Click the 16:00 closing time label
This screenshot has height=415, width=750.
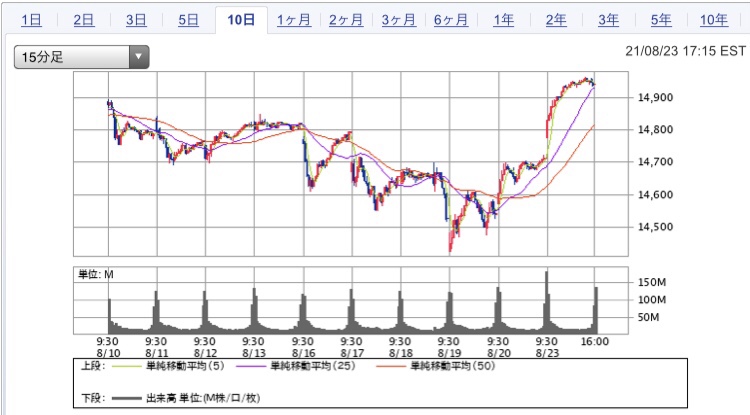[595, 341]
